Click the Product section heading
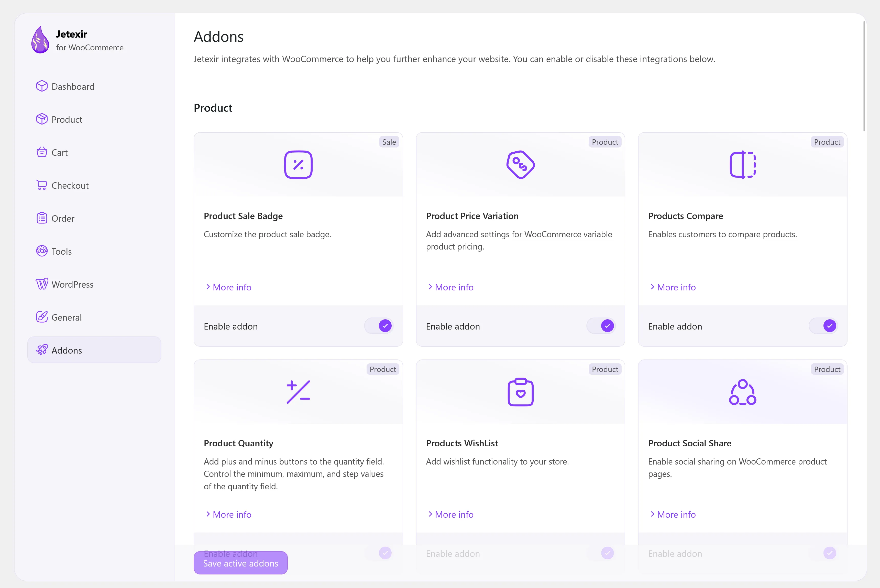Screen dimensions: 880x588 click(213, 108)
